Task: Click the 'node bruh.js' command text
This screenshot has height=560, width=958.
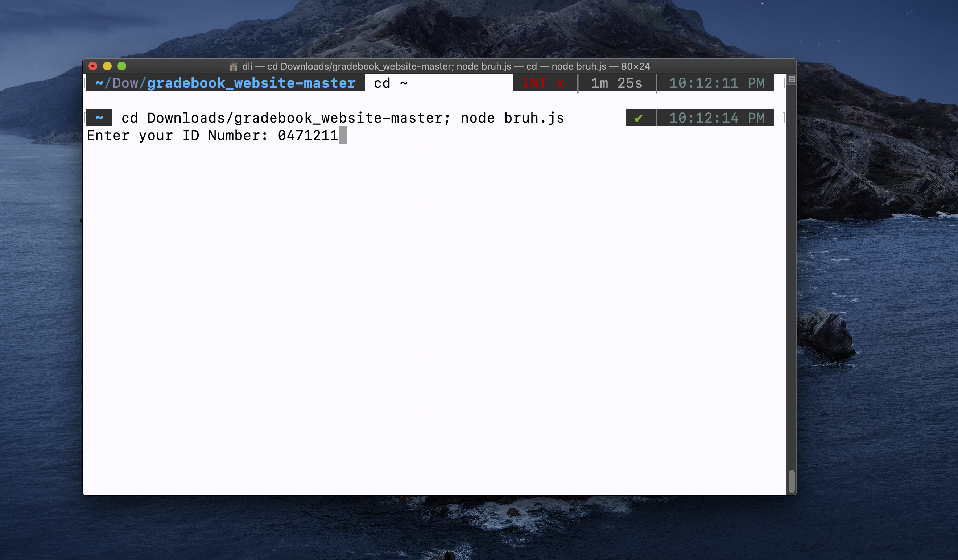Action: (x=512, y=118)
